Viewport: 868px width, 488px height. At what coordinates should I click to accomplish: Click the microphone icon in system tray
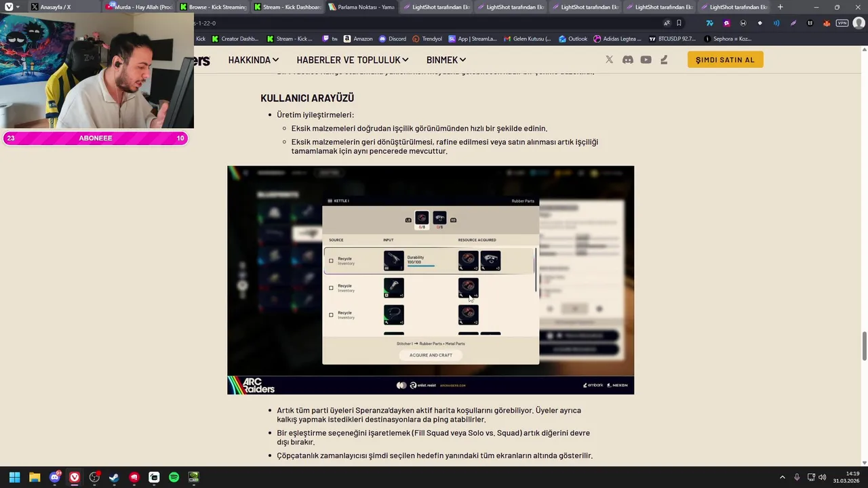pyautogui.click(x=797, y=477)
